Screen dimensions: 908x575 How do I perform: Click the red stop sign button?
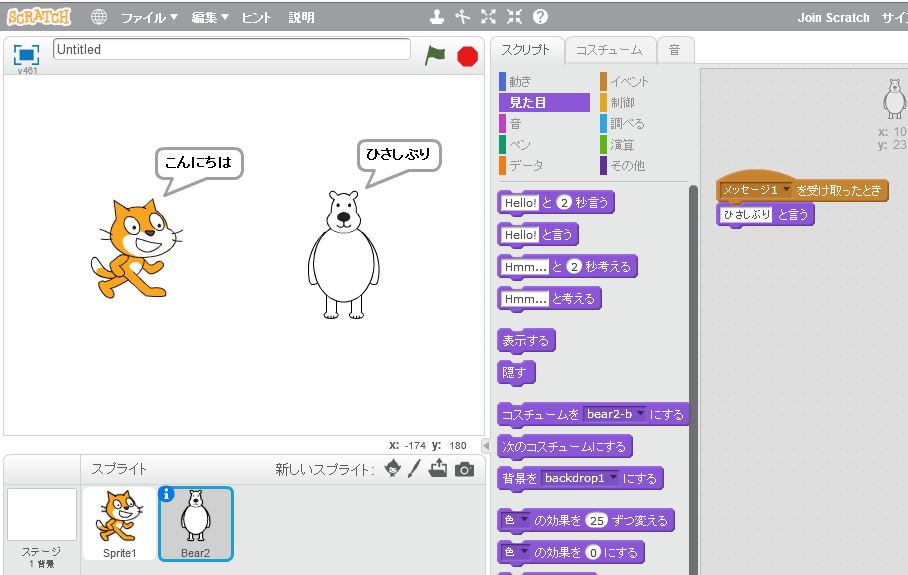click(467, 56)
